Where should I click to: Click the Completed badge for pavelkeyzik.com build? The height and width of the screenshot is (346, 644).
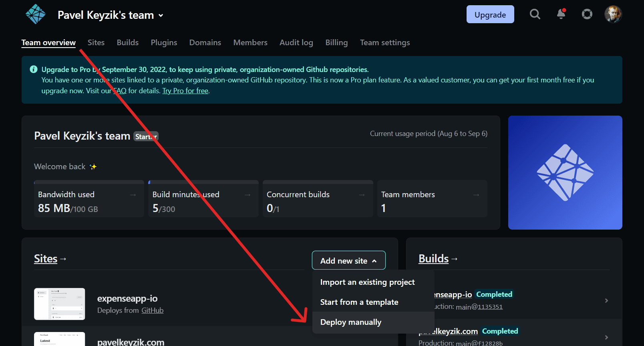pyautogui.click(x=500, y=331)
